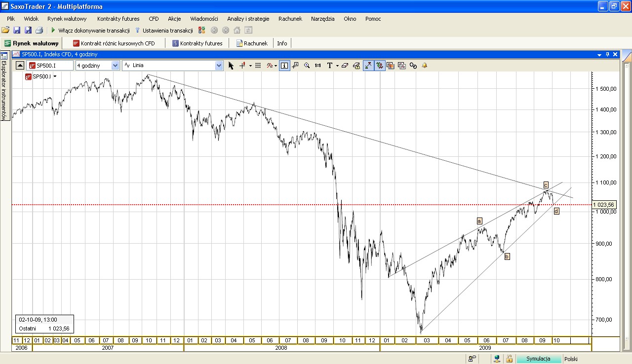Click the print icon in main toolbar

tap(39, 30)
